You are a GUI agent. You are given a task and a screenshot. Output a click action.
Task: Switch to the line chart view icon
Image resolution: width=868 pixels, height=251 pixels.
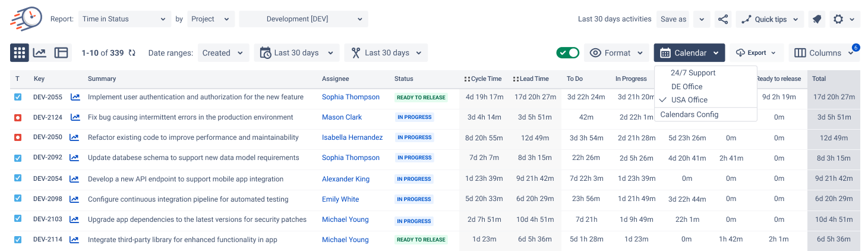click(39, 53)
